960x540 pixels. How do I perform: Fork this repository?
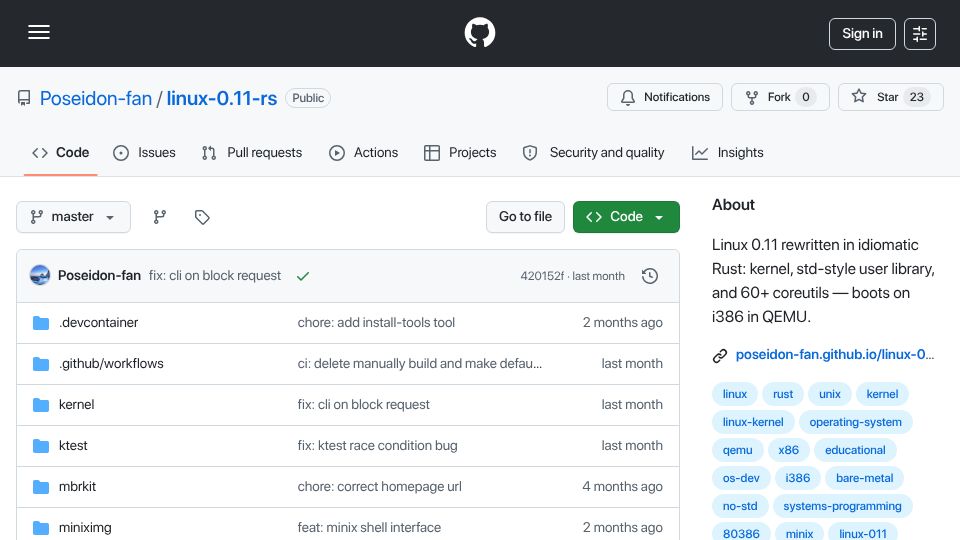tap(780, 97)
